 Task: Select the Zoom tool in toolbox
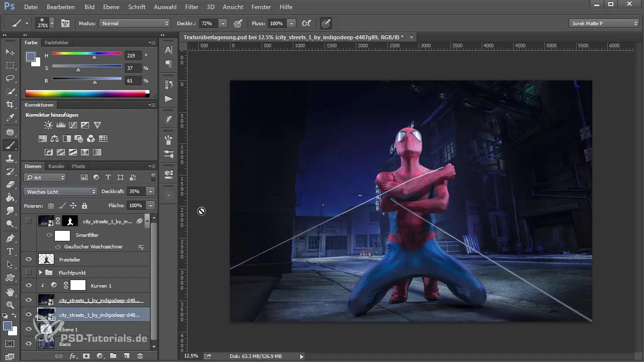[x=10, y=305]
